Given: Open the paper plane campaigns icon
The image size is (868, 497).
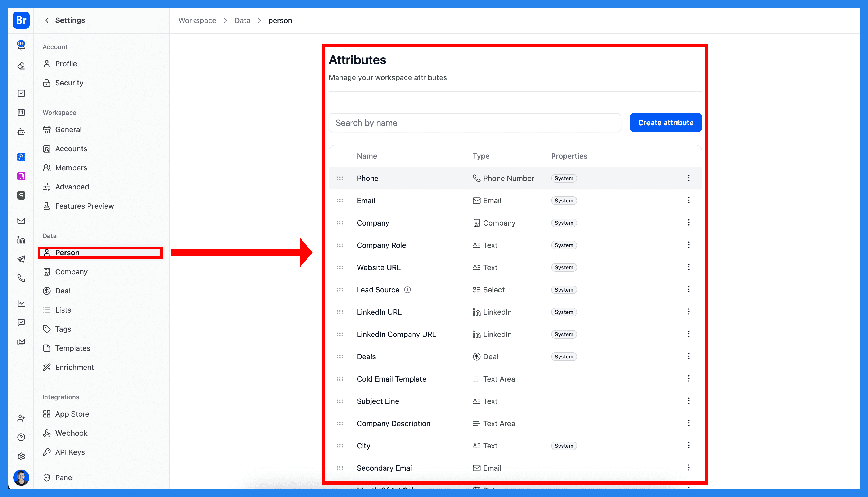Looking at the screenshot, I should [x=21, y=259].
